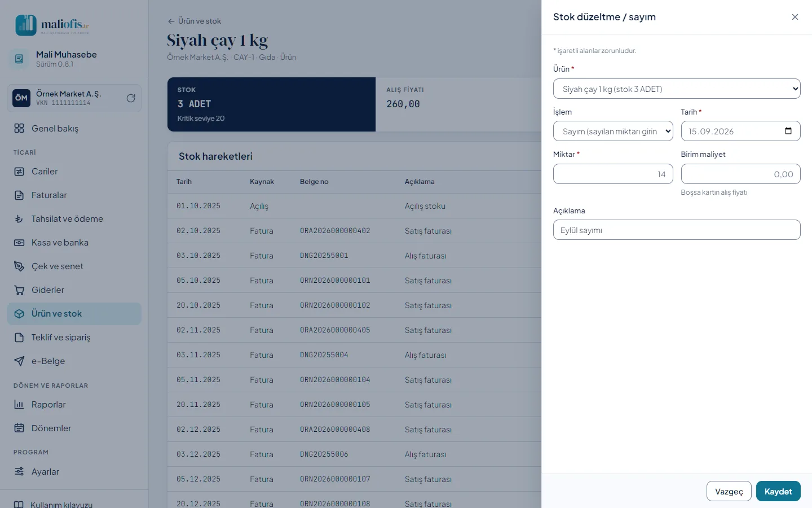This screenshot has height=508, width=812.
Task: Click the maliofis logo
Action: click(x=52, y=25)
